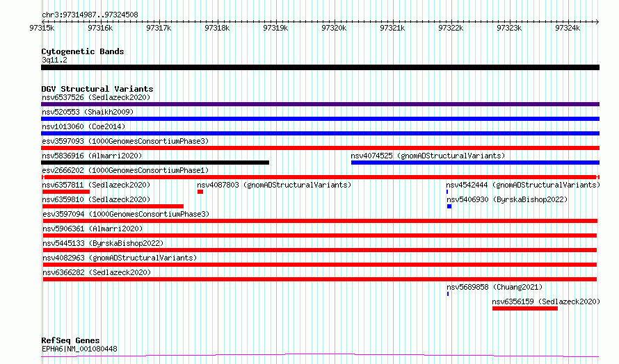Click the small blue nsv5406930 marker
This screenshot has height=364, width=619.
tap(449, 206)
